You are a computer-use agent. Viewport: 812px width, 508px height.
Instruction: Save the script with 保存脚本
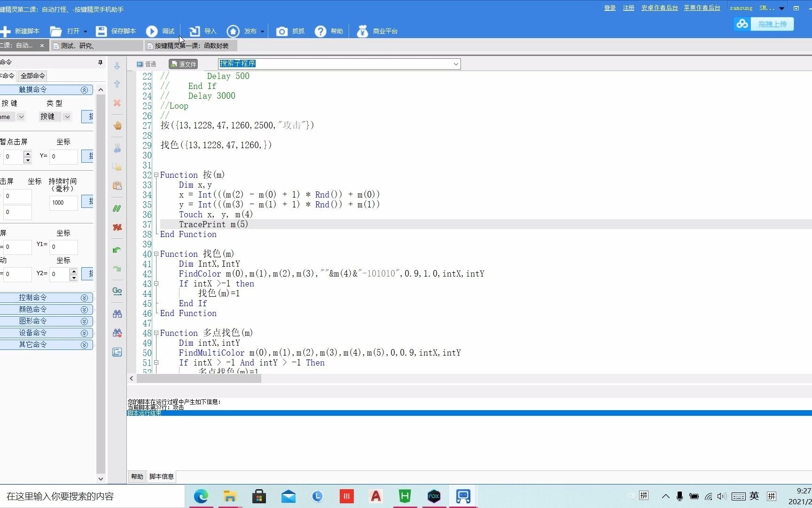[x=116, y=31]
